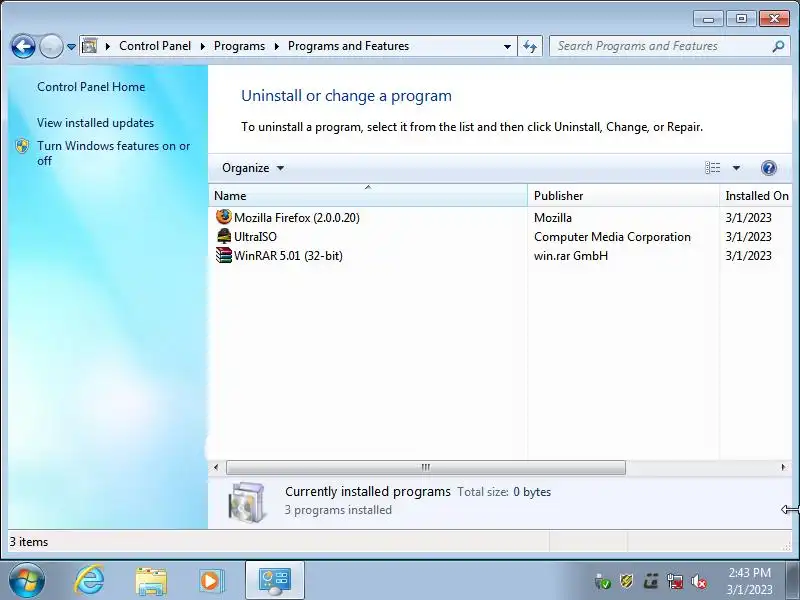
Task: Expand arrow before Control Panel breadcrumb
Action: (x=108, y=46)
